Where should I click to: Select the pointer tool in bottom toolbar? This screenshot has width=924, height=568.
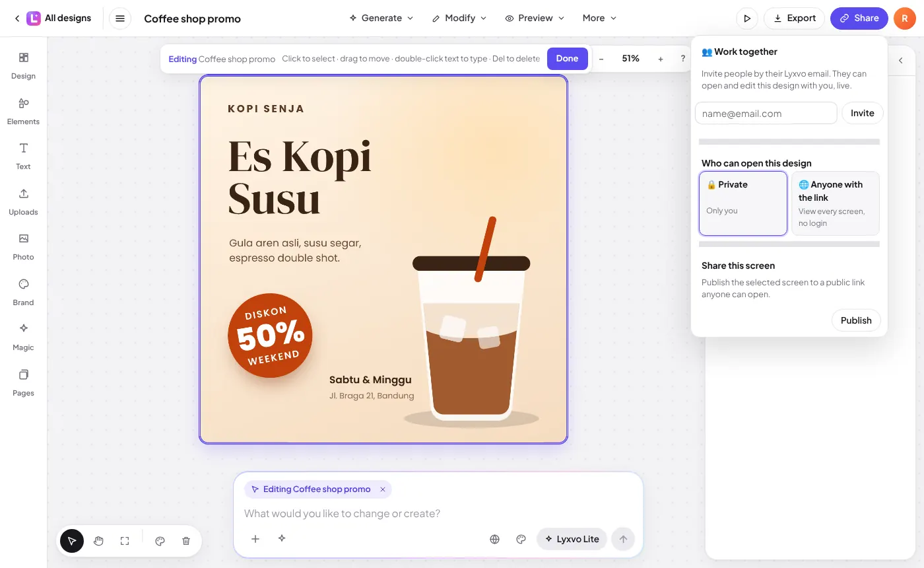(x=72, y=541)
